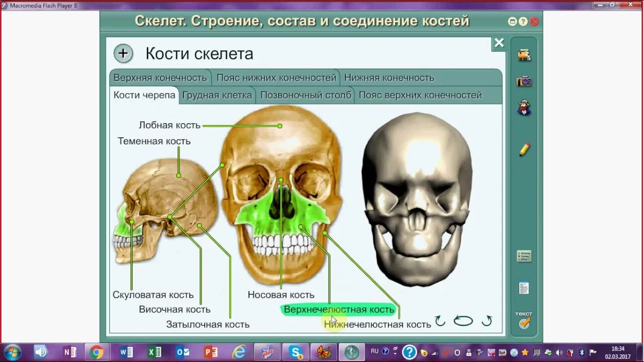Click the camera snapshot icon in the sidebar

524,81
